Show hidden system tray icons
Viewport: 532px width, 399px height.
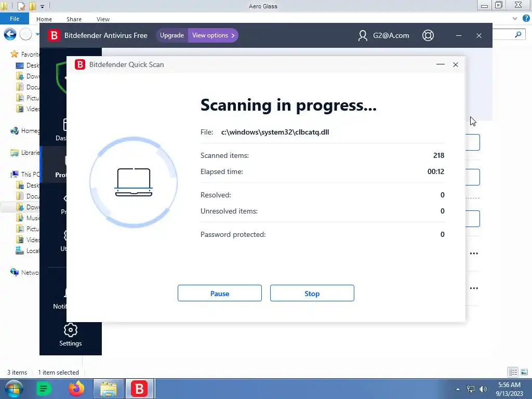pyautogui.click(x=458, y=389)
